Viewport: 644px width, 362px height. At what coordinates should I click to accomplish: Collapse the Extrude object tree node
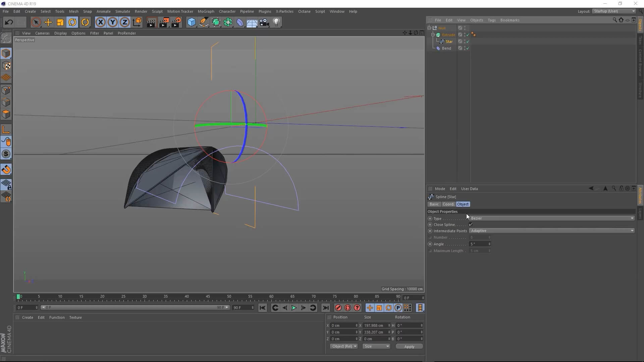click(433, 35)
